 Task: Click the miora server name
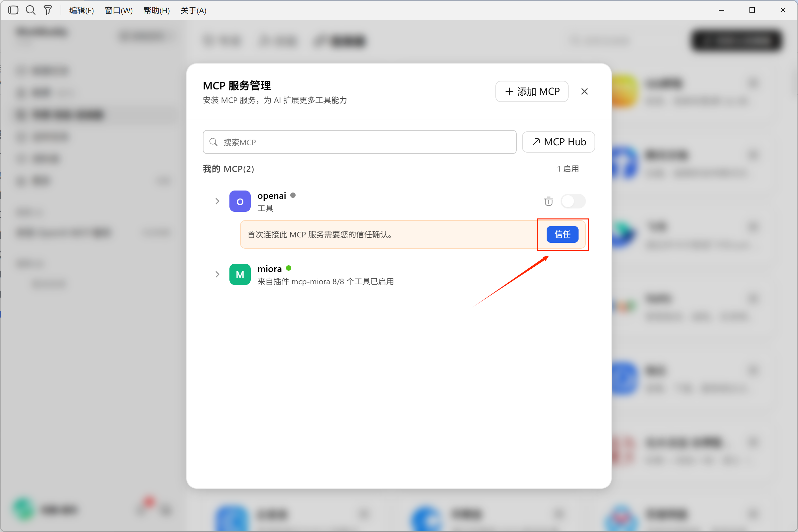tap(269, 269)
